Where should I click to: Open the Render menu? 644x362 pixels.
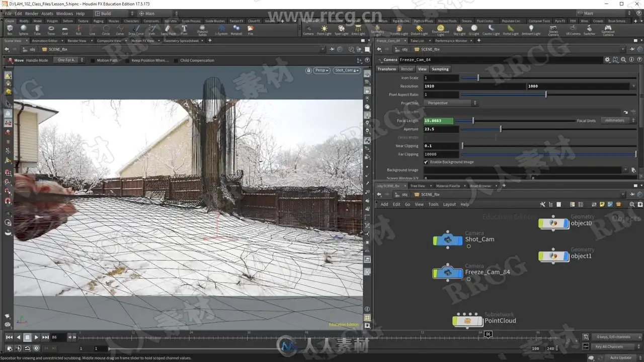32,14
